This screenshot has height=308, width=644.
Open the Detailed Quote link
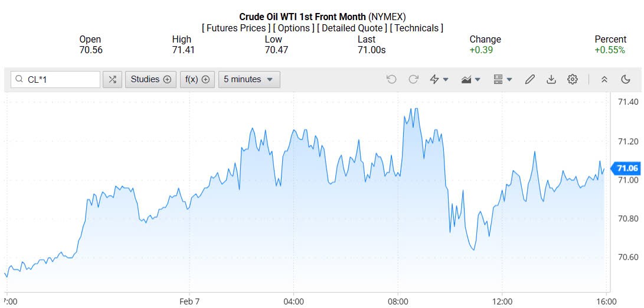(352, 28)
